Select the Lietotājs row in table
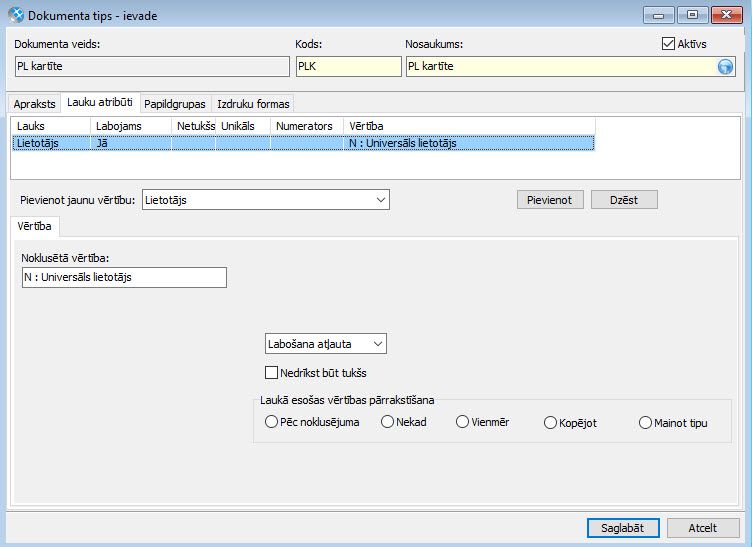The image size is (752, 547). [x=304, y=143]
